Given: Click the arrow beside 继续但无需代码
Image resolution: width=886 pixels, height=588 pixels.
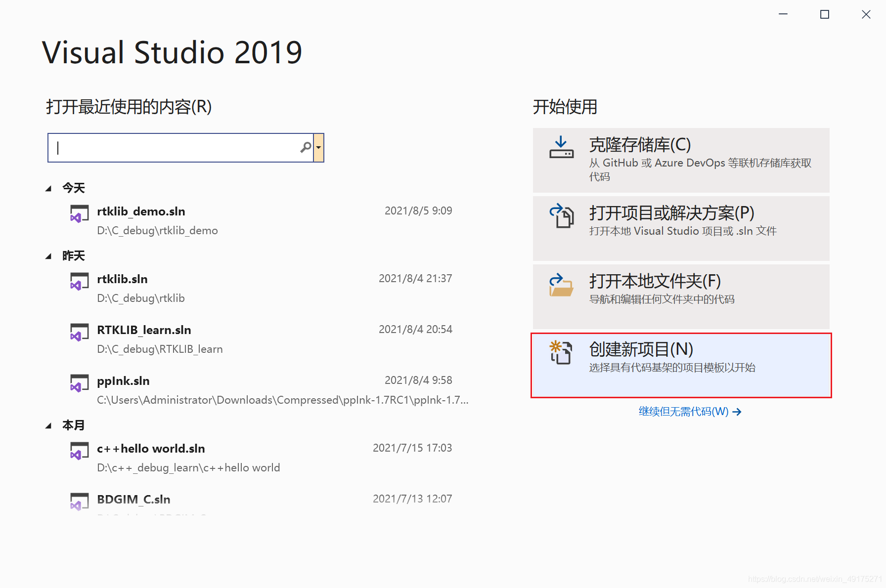Looking at the screenshot, I should (737, 412).
